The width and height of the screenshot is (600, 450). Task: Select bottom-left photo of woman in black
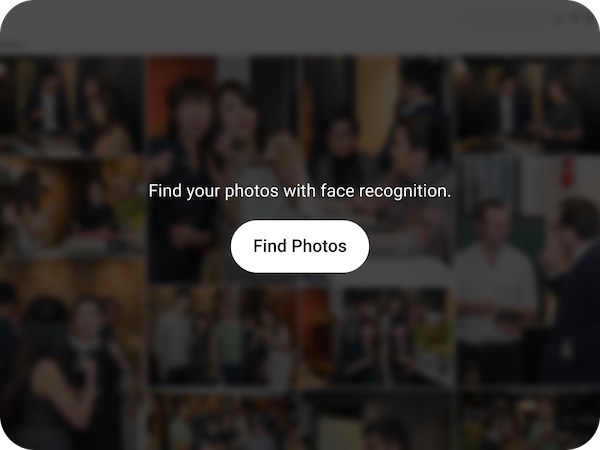coord(72,352)
